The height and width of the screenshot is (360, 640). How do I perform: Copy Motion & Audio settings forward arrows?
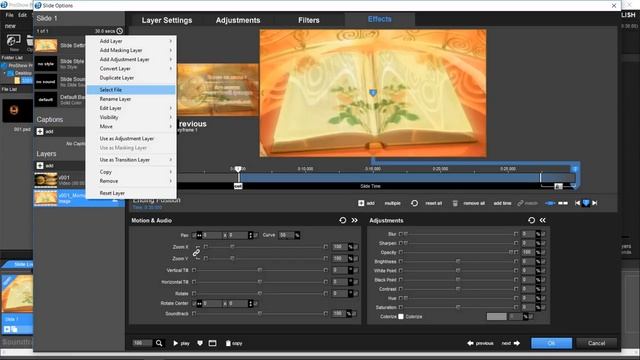click(355, 220)
